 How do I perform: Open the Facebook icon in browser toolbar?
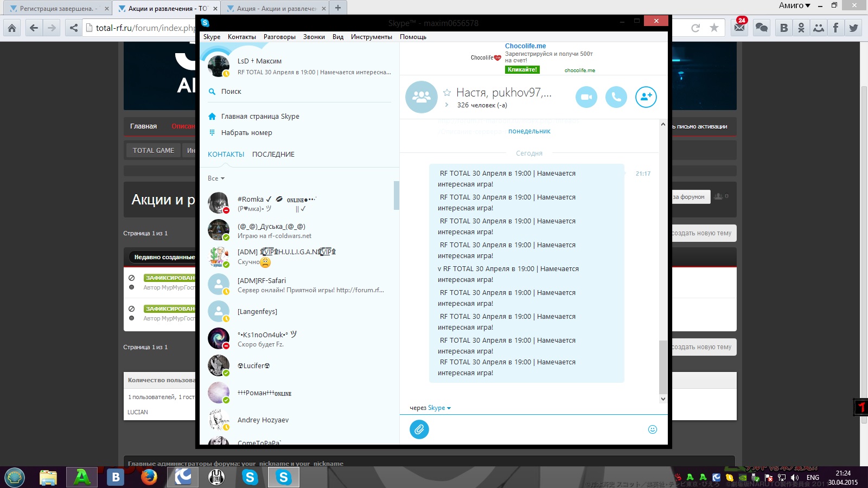(836, 28)
